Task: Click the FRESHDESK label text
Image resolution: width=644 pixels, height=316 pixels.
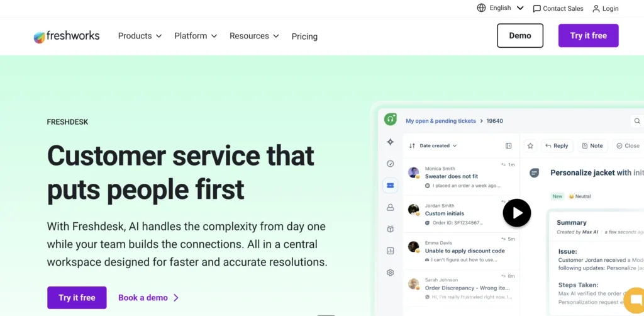Action: [67, 122]
